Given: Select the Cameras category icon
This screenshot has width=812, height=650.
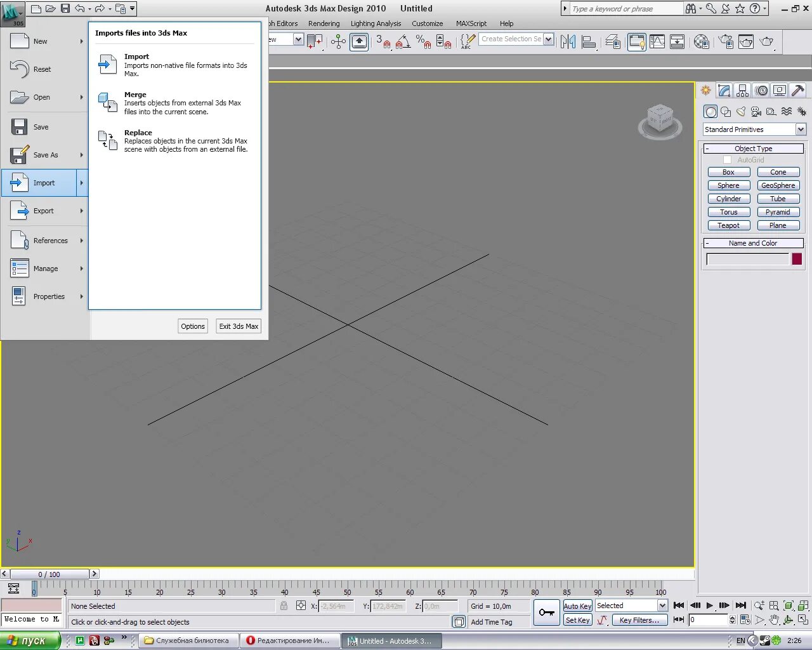Looking at the screenshot, I should click(756, 112).
